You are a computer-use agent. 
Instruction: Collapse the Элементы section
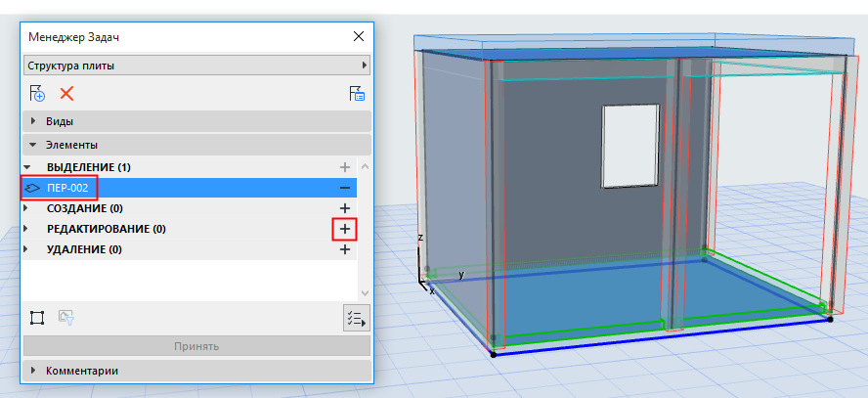[x=197, y=145]
